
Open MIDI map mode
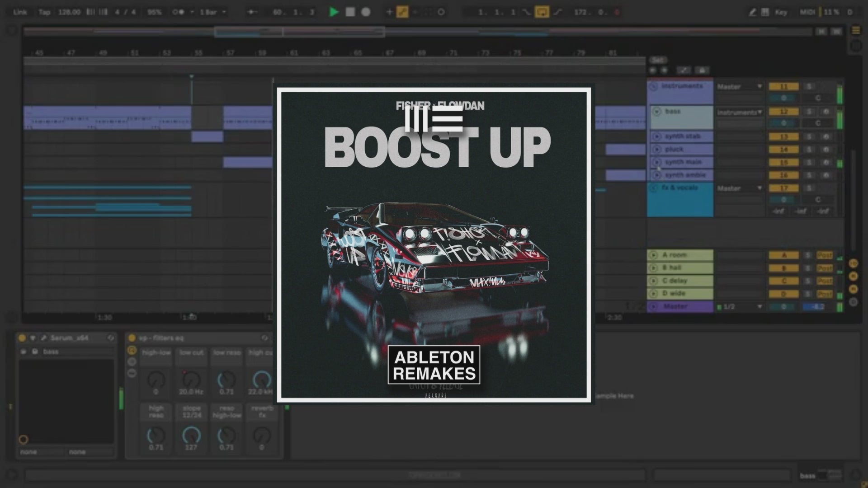(x=807, y=12)
